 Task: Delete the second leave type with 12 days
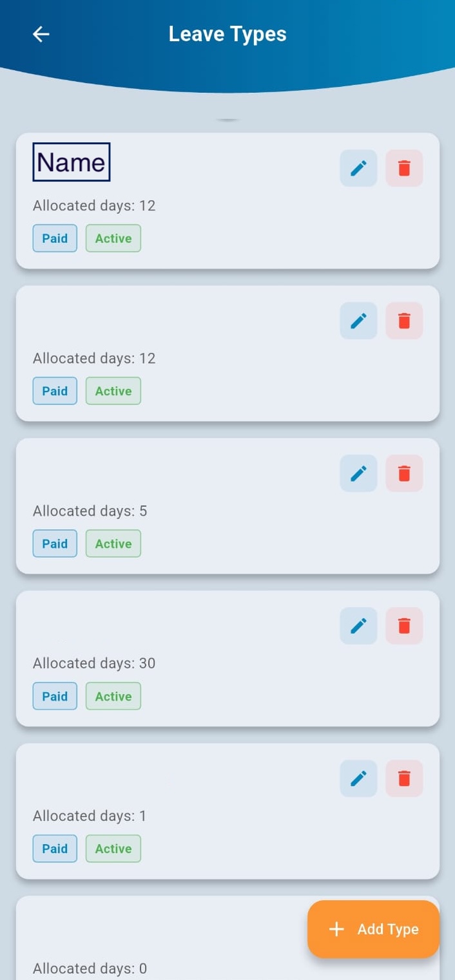click(x=404, y=321)
